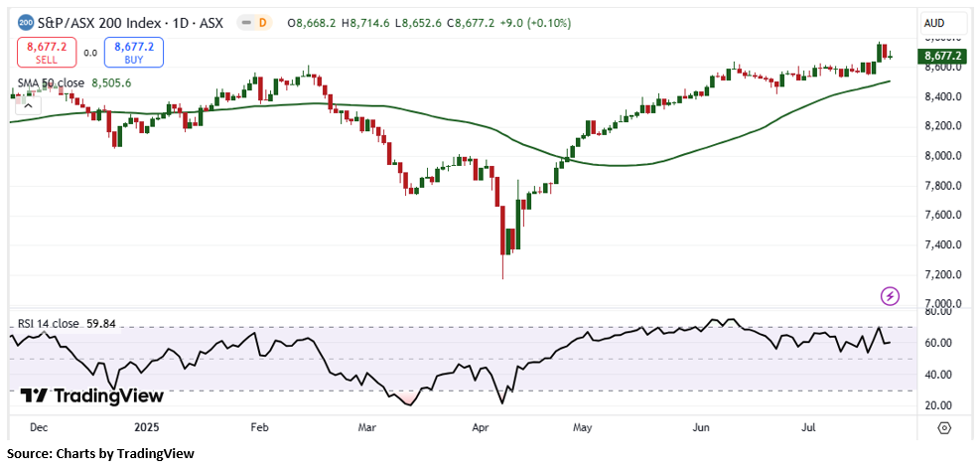Click the Apr label on time axis
Image resolution: width=980 pixels, height=472 pixels.
(x=480, y=427)
